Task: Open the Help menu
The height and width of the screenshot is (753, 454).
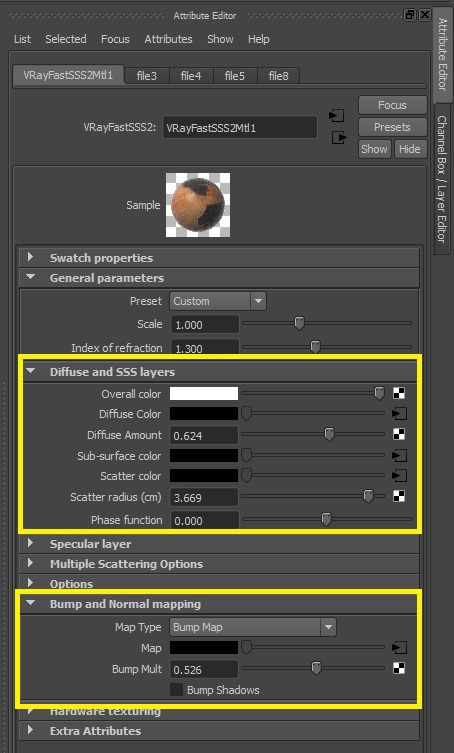Action: [258, 39]
